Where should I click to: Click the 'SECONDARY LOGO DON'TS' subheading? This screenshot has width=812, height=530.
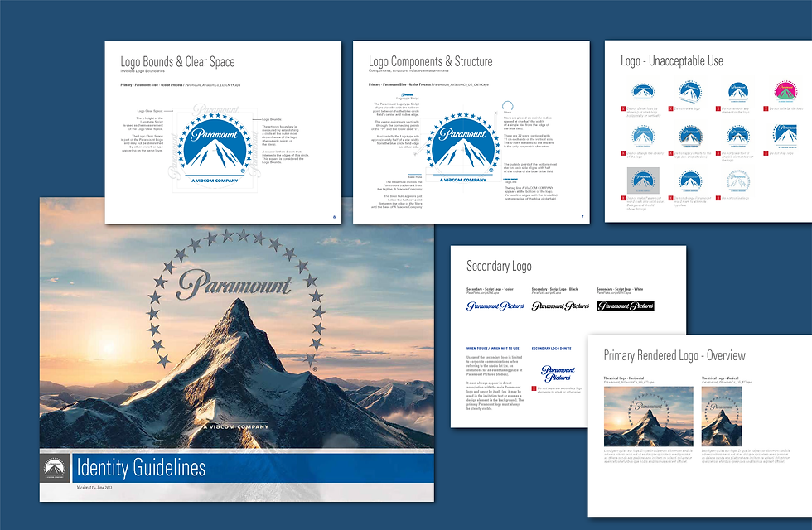(551, 349)
